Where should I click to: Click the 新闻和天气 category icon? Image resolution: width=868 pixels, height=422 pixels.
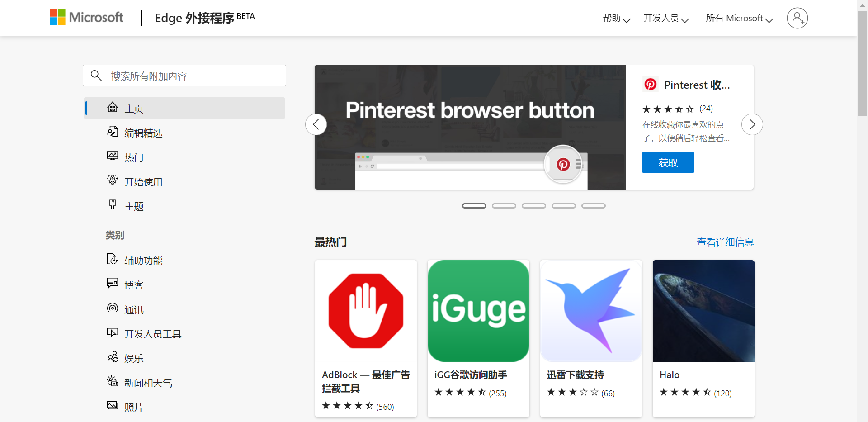(x=113, y=381)
